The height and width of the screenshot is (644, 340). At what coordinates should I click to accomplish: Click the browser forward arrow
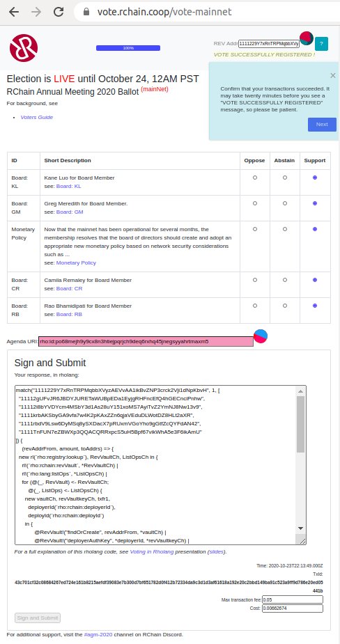pyautogui.click(x=37, y=12)
